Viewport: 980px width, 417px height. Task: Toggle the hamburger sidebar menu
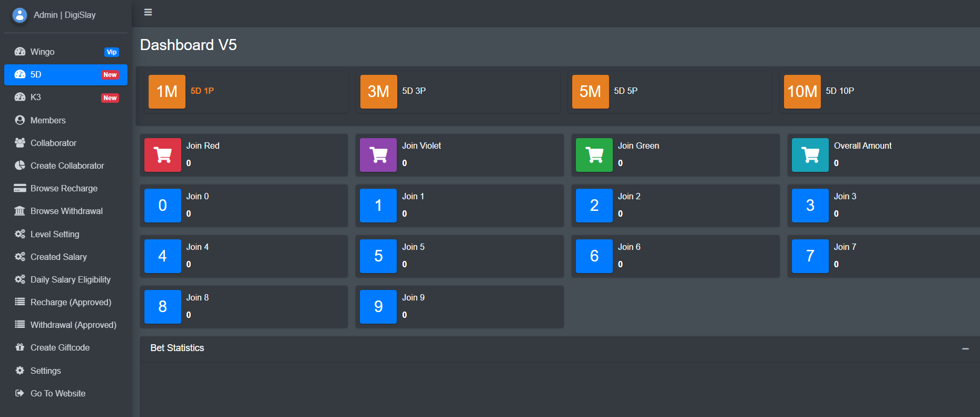(148, 12)
